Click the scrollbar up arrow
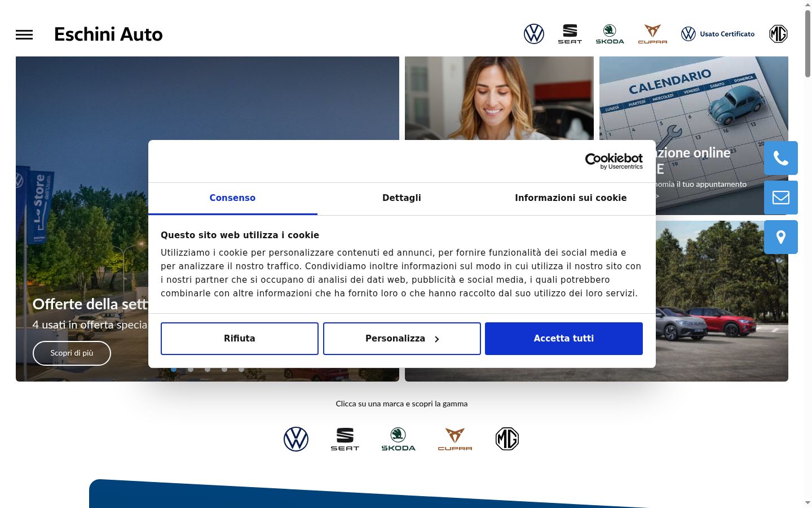This screenshot has height=508, width=812. click(807, 5)
